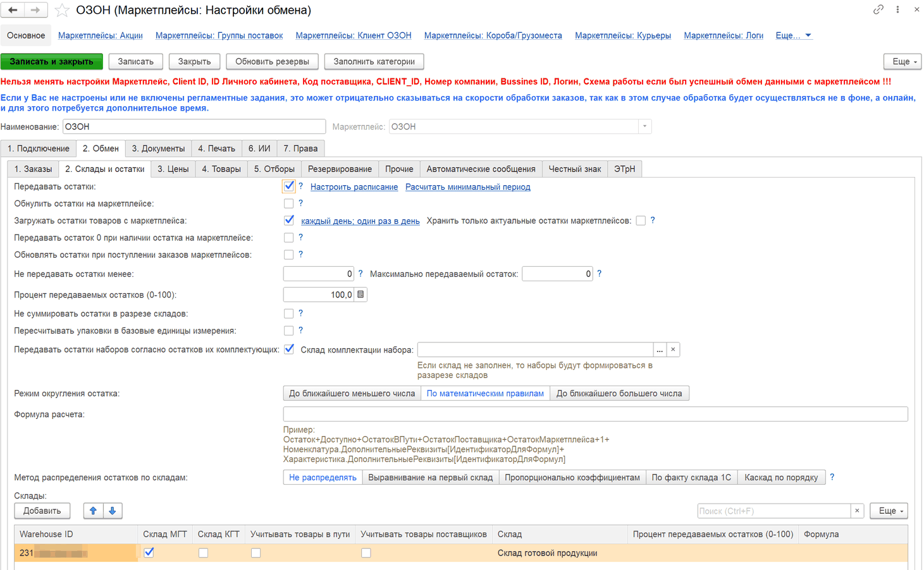Switch to the '3. Документы' tab

pyautogui.click(x=158, y=149)
